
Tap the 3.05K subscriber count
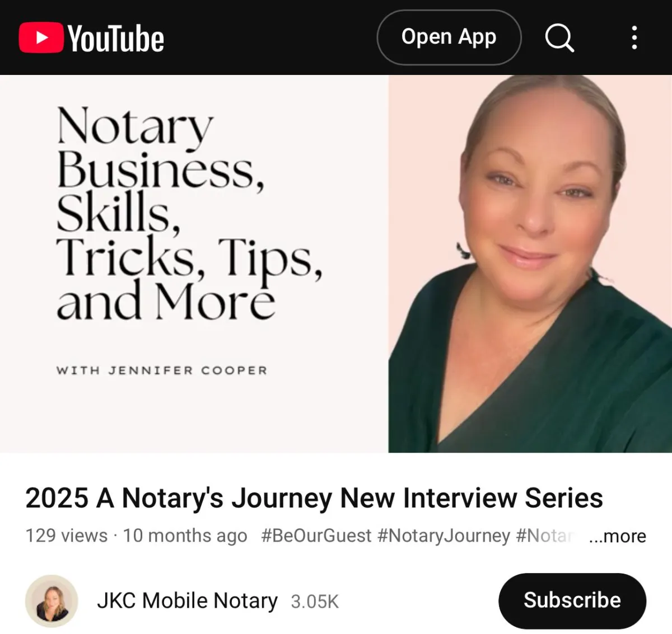coord(315,602)
